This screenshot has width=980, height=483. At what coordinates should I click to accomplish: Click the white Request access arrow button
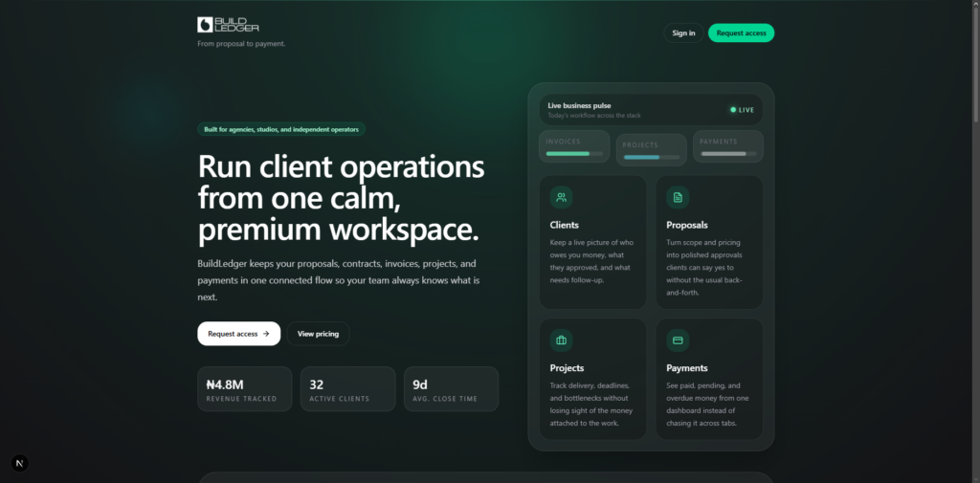[238, 334]
